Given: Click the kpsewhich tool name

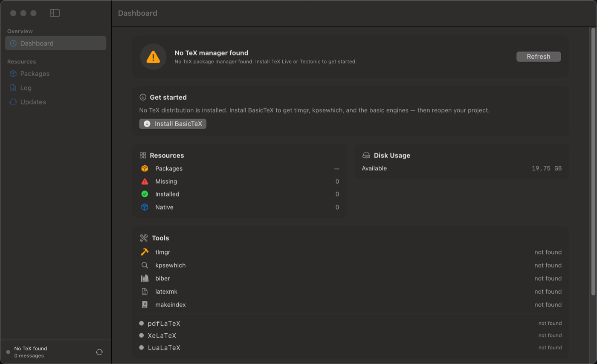Looking at the screenshot, I should (171, 265).
